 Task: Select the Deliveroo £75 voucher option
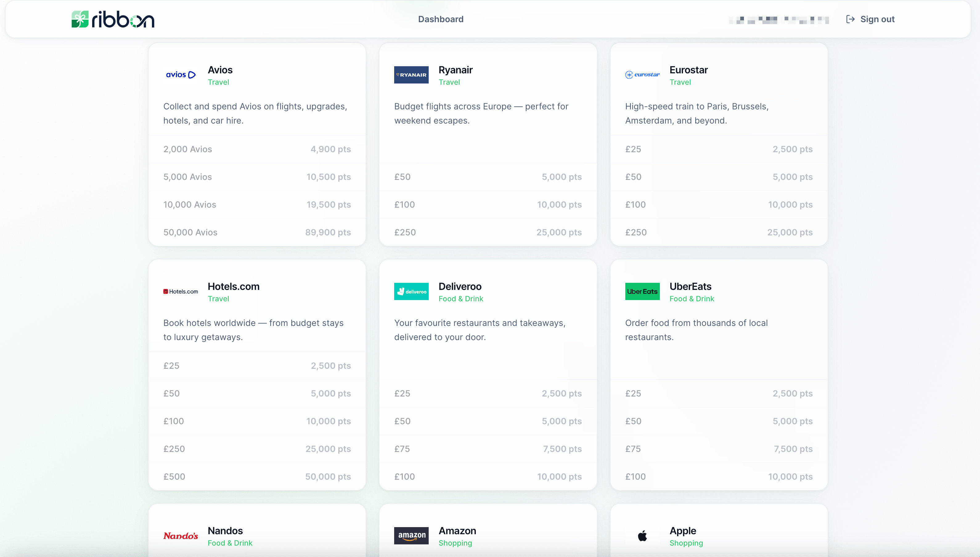tap(488, 449)
